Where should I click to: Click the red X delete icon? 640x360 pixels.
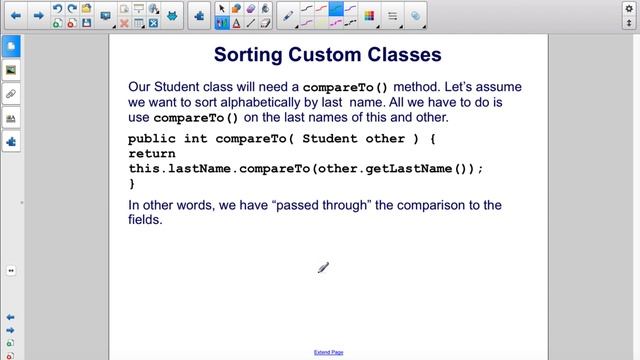click(x=124, y=23)
